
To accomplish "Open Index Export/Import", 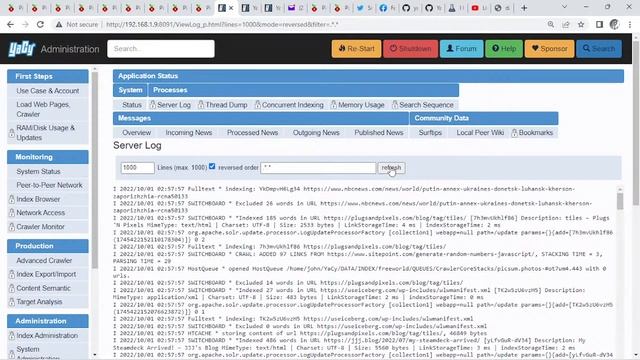I will [46, 274].
